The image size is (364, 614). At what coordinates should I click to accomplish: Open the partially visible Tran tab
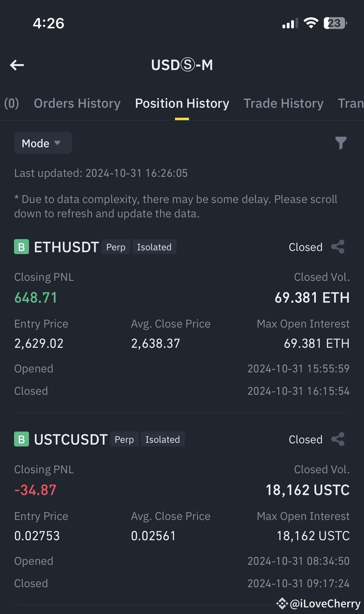coord(351,103)
